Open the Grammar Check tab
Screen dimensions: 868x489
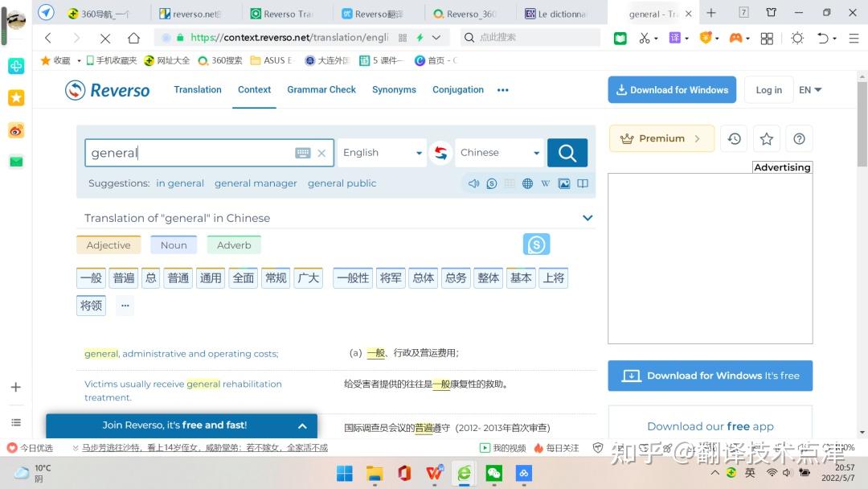[x=321, y=89]
